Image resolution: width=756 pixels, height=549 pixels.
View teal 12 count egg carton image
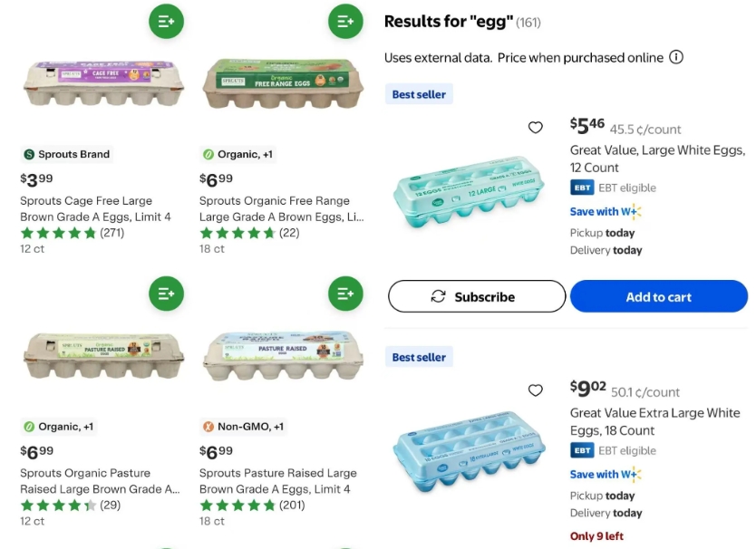click(469, 188)
